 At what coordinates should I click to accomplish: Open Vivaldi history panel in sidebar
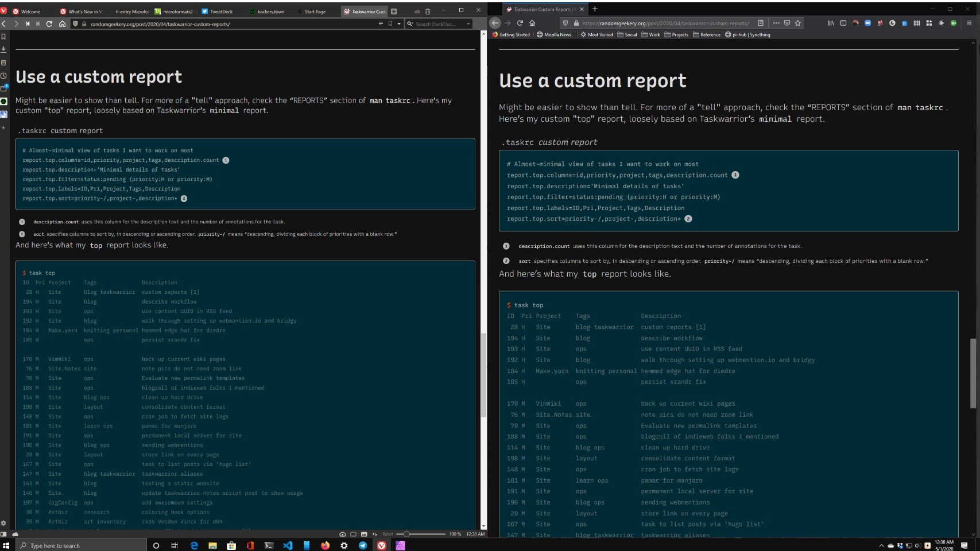3,76
